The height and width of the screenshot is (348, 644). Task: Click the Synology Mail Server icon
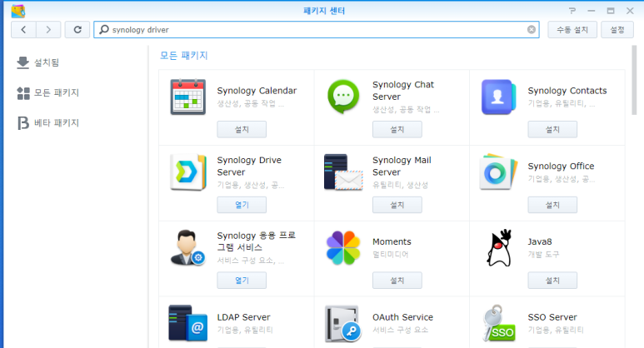coord(343,172)
